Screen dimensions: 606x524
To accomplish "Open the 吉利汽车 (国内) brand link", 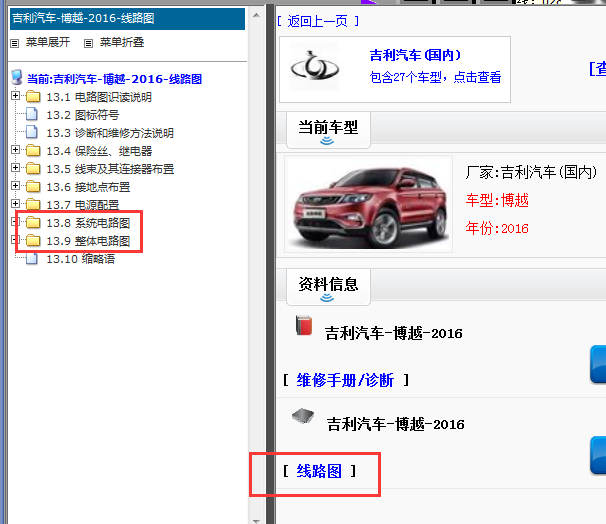I will point(415,55).
